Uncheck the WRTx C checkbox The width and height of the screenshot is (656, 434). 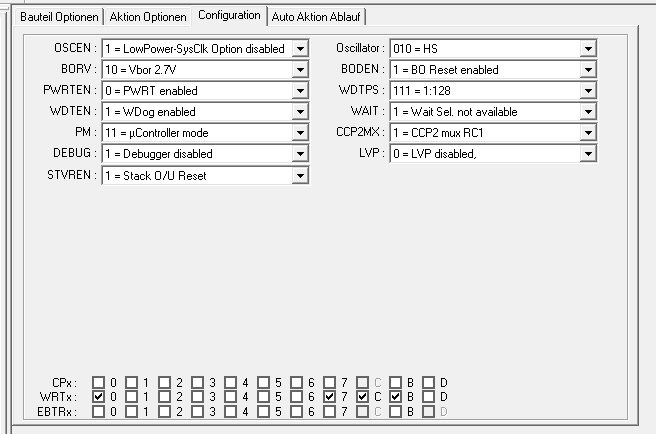click(362, 396)
